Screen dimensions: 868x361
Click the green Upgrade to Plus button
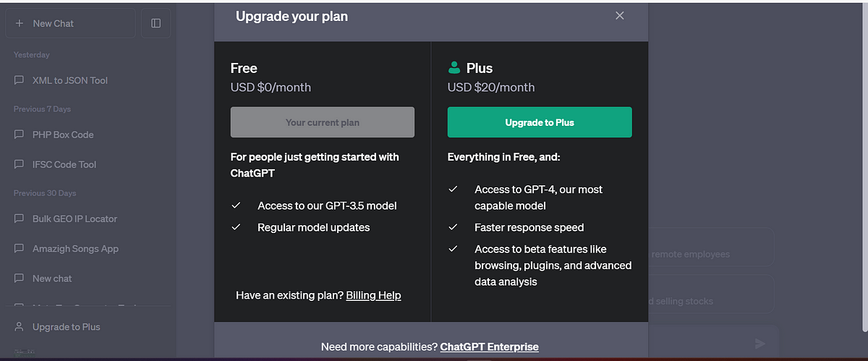[540, 122]
